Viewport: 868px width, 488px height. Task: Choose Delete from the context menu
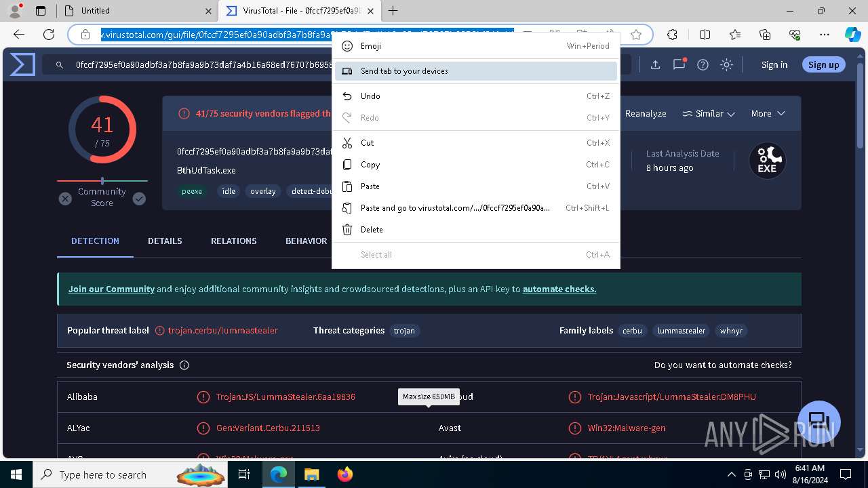point(476,230)
